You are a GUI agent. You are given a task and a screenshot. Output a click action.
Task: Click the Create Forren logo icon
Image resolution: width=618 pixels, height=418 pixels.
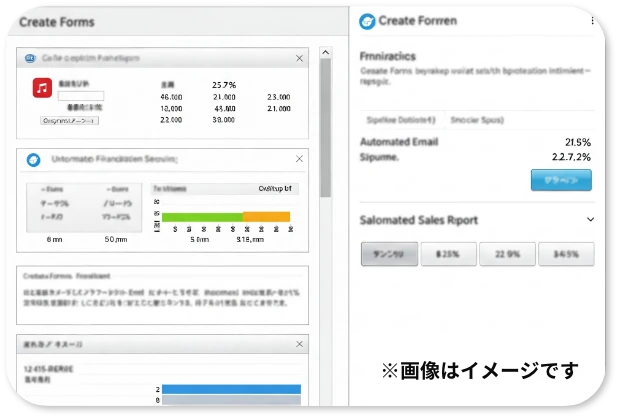(368, 22)
